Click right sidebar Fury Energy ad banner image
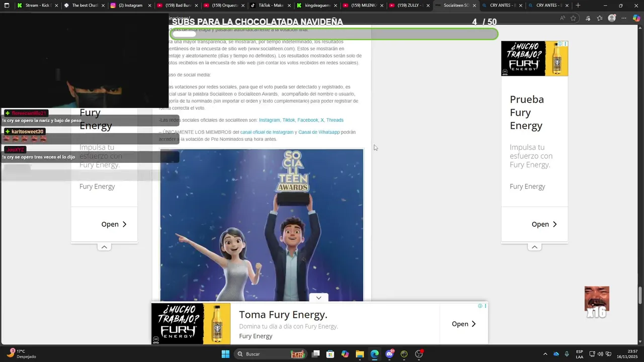 pos(534,58)
